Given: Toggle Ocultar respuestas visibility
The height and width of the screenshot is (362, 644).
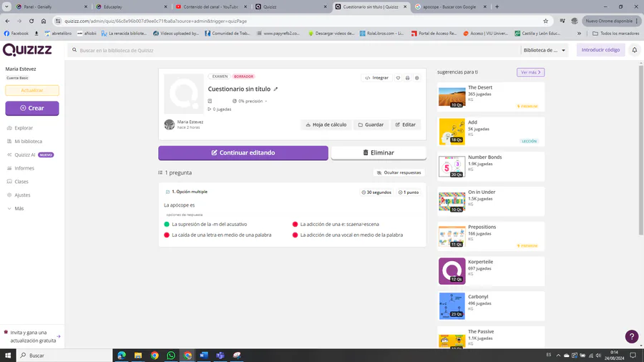Looking at the screenshot, I should [399, 172].
